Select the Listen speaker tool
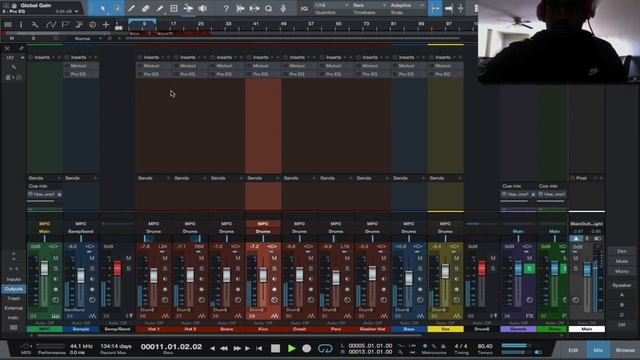Screen dimensions: 640x360 [x=202, y=8]
